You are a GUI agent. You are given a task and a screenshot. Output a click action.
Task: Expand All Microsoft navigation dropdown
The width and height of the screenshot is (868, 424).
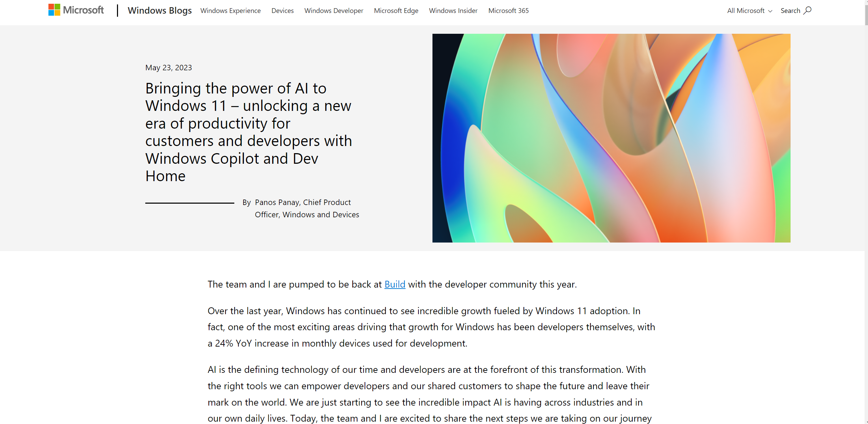(747, 11)
